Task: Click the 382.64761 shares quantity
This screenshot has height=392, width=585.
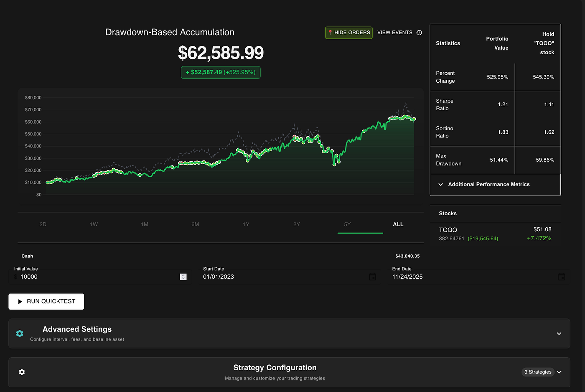Action: [x=451, y=239]
